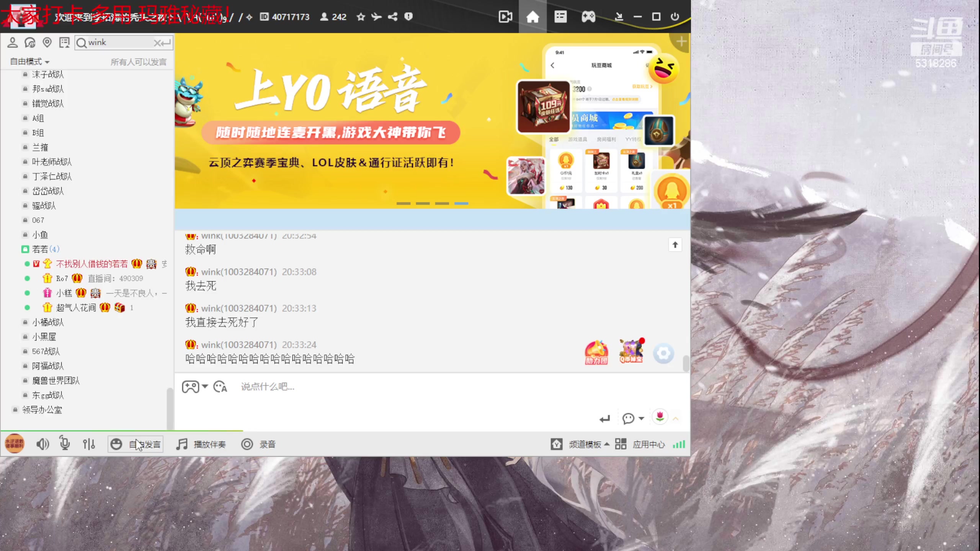Go to the home page icon
This screenshot has height=551, width=980.
[x=532, y=17]
